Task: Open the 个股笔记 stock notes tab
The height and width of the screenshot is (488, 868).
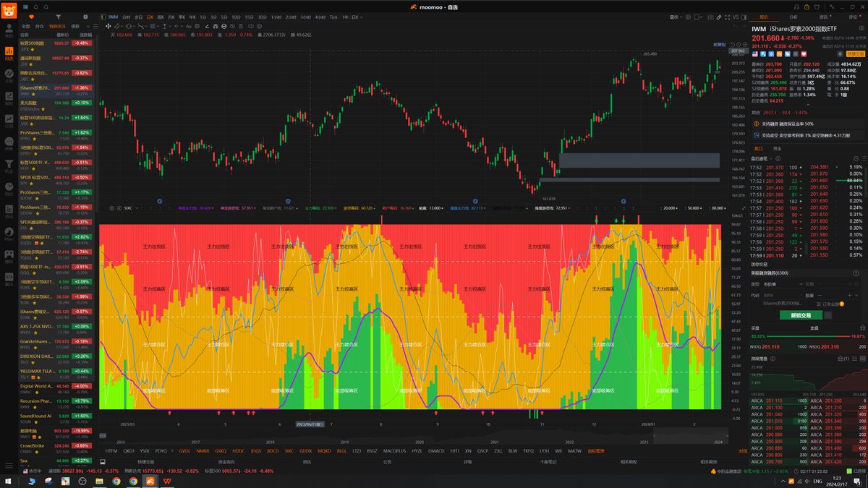Action: (548, 461)
